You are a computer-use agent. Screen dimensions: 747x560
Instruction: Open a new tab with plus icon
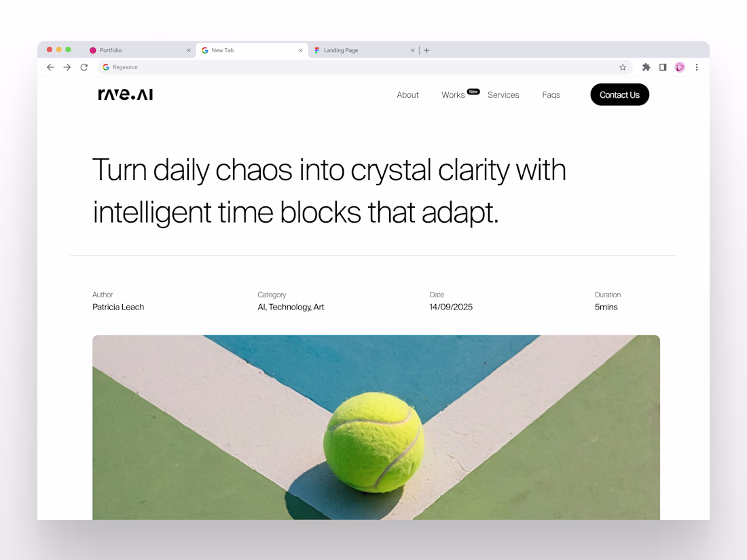[427, 50]
